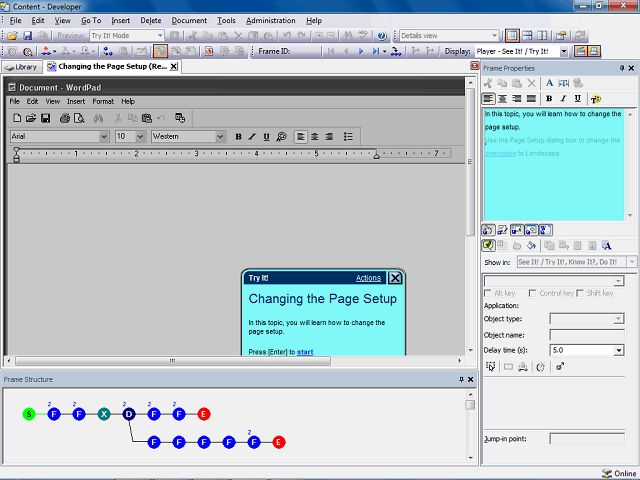Click the blue Help question mark icon
Image resolution: width=640 pixels, height=480 pixels.
coord(382,36)
